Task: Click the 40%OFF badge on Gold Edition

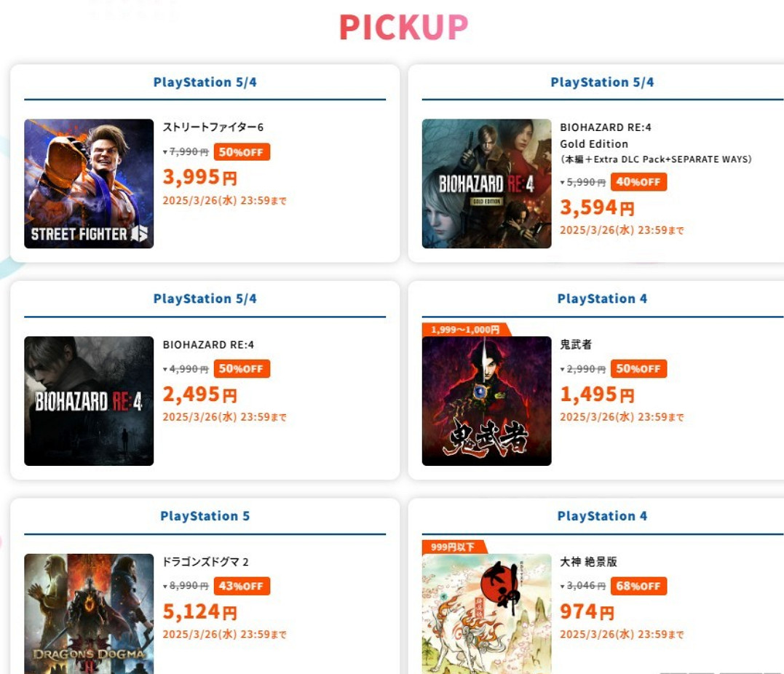Action: (638, 182)
